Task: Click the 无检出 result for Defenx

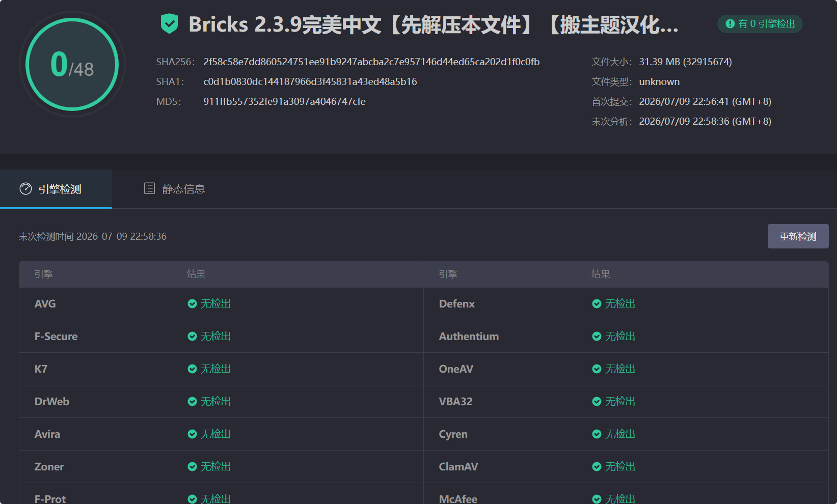Action: coord(620,304)
